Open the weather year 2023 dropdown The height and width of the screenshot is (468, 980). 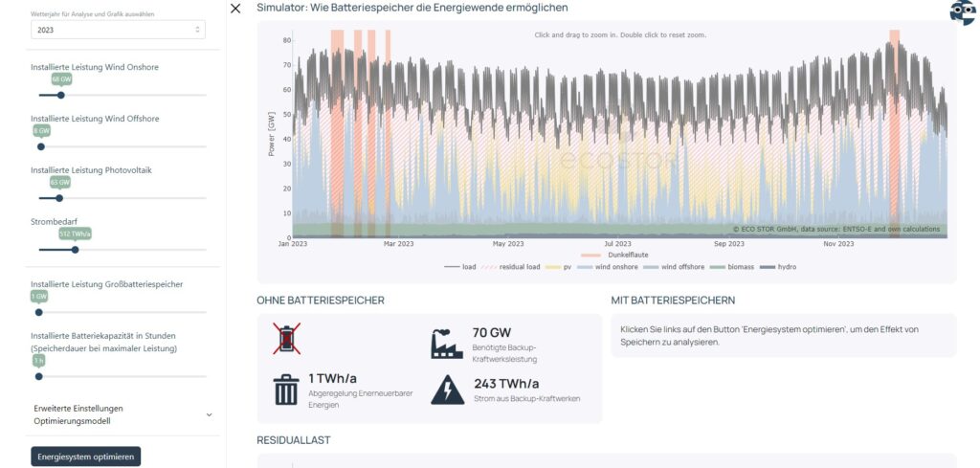coord(119,31)
